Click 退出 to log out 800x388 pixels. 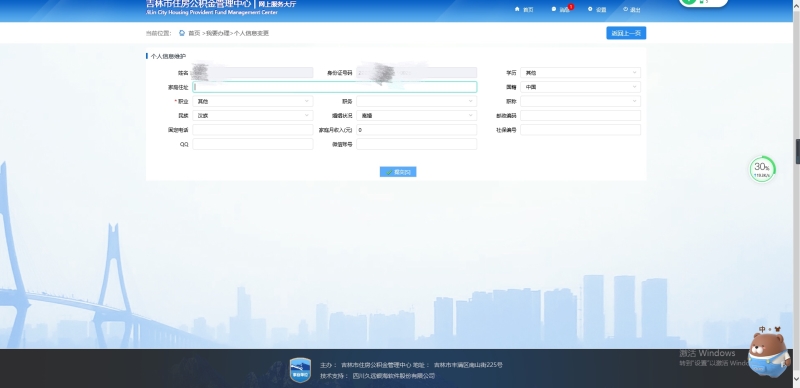(635, 10)
